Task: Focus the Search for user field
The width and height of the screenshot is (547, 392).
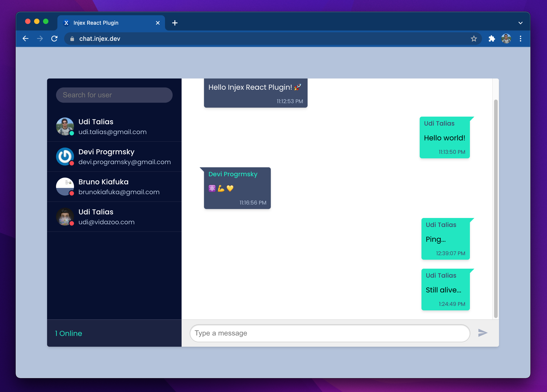Action: coord(114,95)
